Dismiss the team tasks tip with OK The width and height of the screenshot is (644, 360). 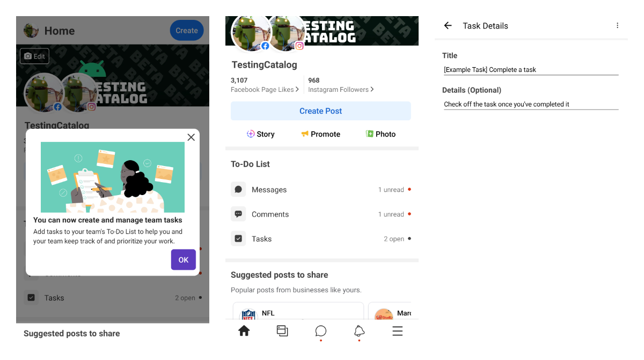(183, 260)
